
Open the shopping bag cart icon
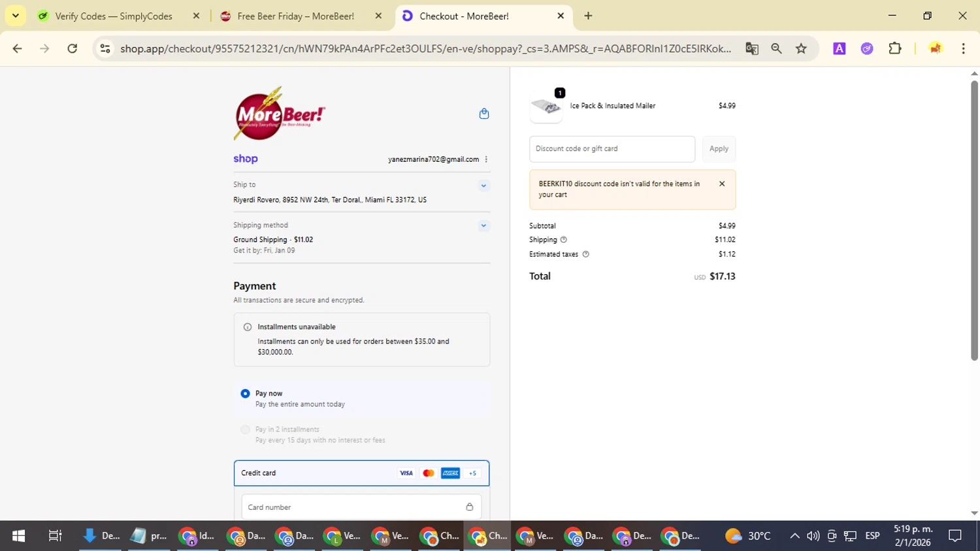[484, 114]
